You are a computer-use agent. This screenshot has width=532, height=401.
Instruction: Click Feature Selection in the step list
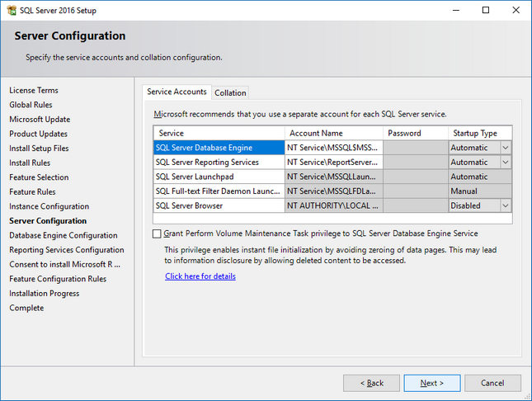coord(39,177)
